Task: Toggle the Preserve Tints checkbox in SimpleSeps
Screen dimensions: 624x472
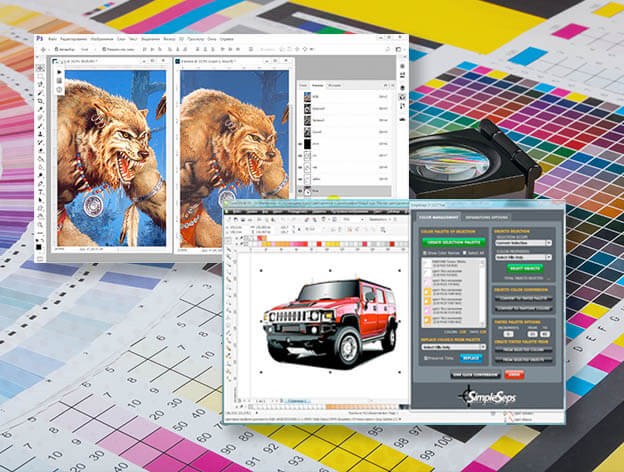Action: coord(426,358)
